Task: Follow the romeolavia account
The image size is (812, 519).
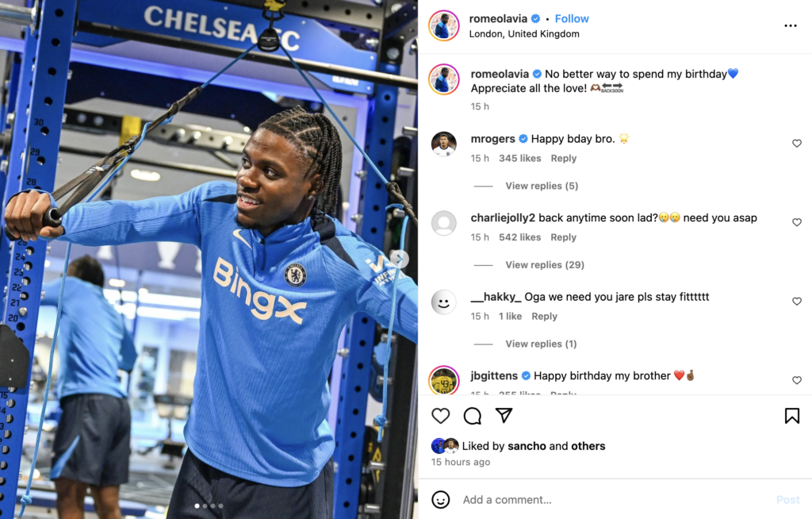Action: tap(572, 19)
